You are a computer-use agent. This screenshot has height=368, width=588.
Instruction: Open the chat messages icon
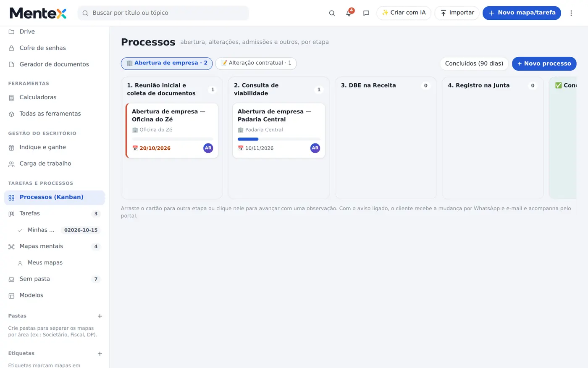366,13
